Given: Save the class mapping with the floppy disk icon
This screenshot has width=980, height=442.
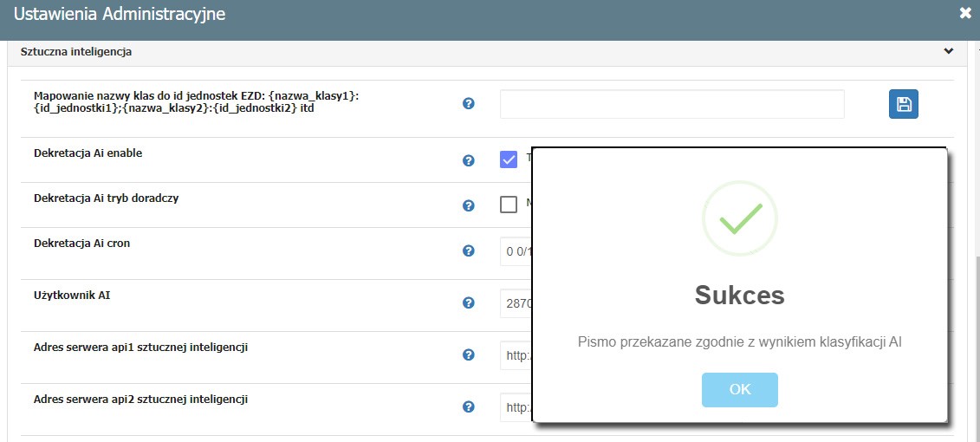Looking at the screenshot, I should coord(903,104).
